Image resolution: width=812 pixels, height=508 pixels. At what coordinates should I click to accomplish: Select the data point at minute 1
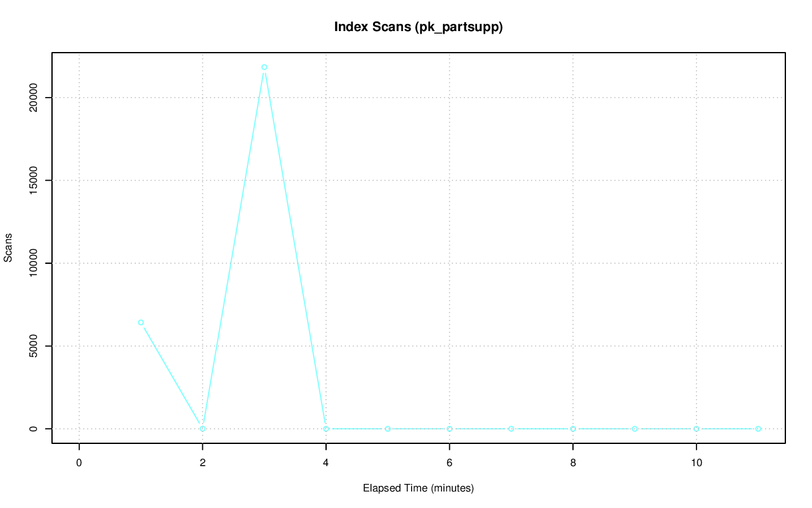coord(141,322)
